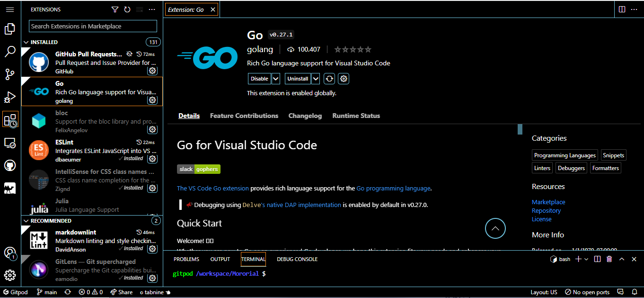Open manage gear for markdownlint extension
The width and height of the screenshot is (644, 298).
pyautogui.click(x=152, y=248)
